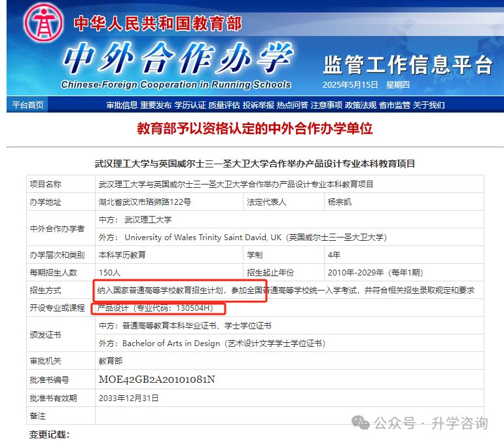
Task: Select the approval authority value 教育部
Action: (x=111, y=361)
